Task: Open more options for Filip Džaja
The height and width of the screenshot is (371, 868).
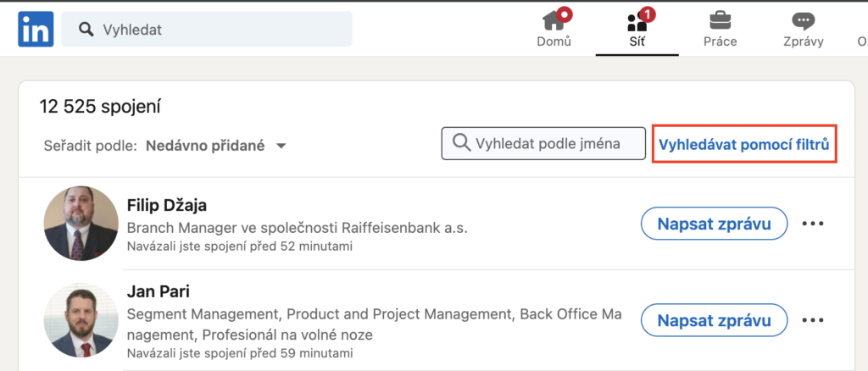Action: point(813,224)
